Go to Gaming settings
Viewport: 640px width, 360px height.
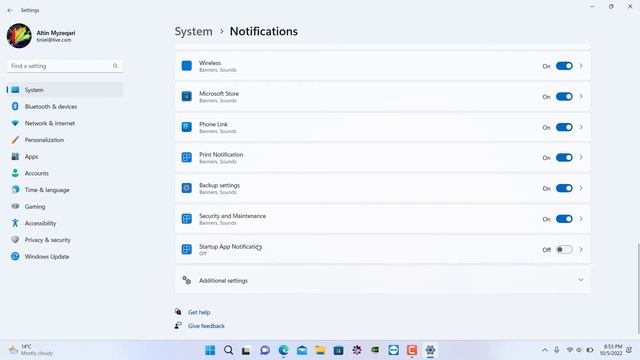click(x=65, y=207)
